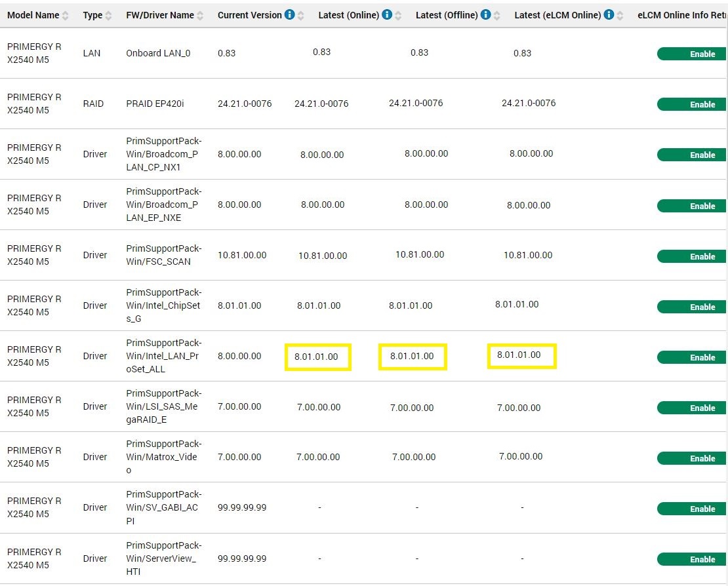Viewport: 728px width, 586px height.
Task: Enable eLCM for FSC_SCAN driver
Action: [x=692, y=256]
